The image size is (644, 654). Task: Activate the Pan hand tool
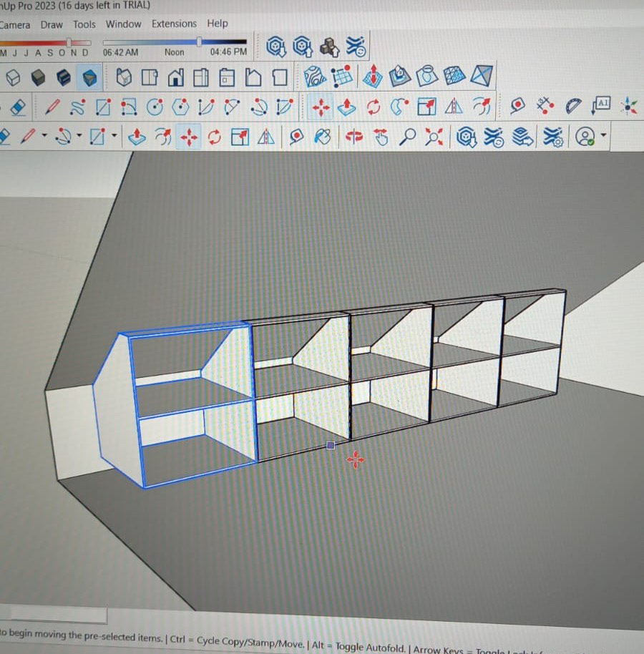pos(381,137)
